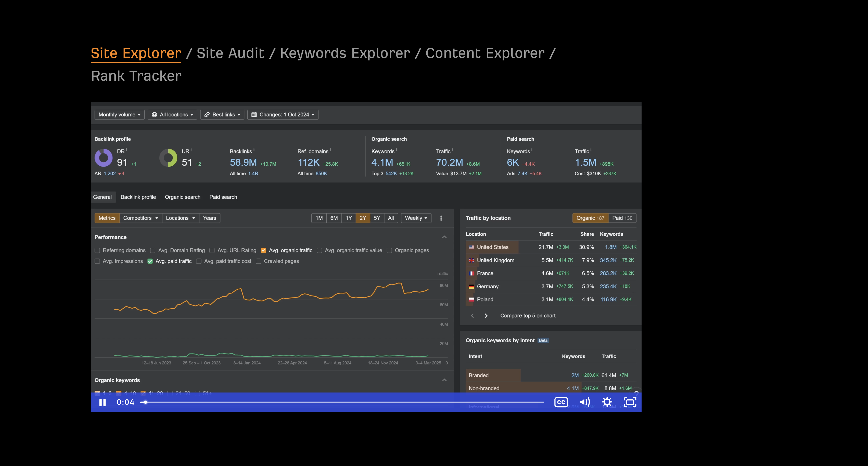Set chart range to 1M
Screen dimensions: 868x466
319,218
